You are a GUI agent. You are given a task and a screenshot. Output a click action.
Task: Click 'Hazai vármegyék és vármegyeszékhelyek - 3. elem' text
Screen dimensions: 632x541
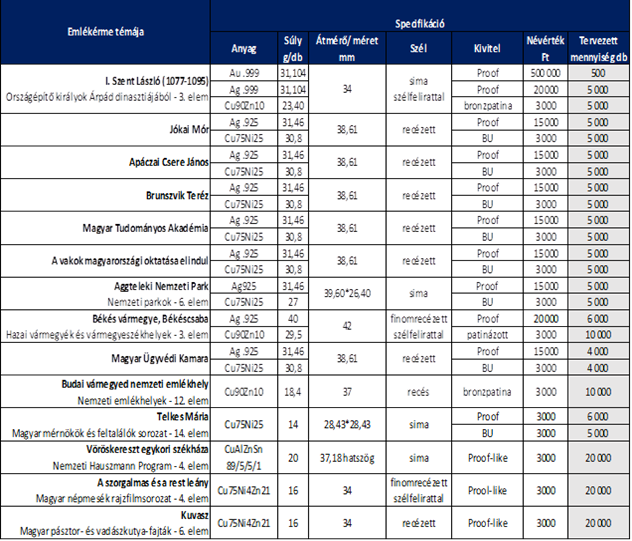coord(107,335)
